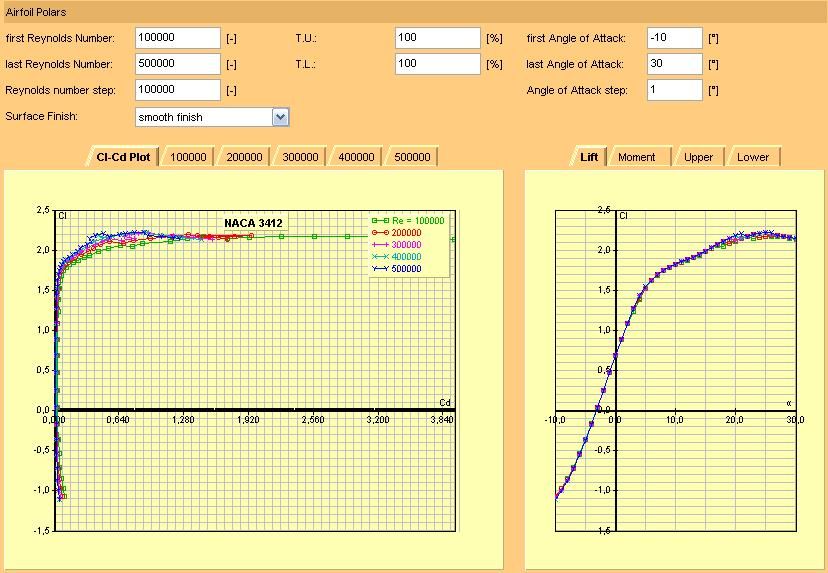Select the Lift plot tab
The height and width of the screenshot is (573, 828).
click(589, 157)
